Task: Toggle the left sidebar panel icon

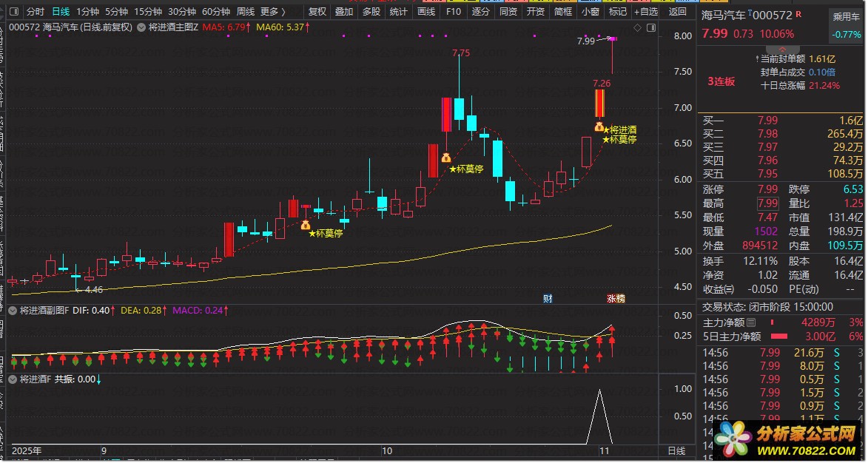Action: tap(14, 12)
